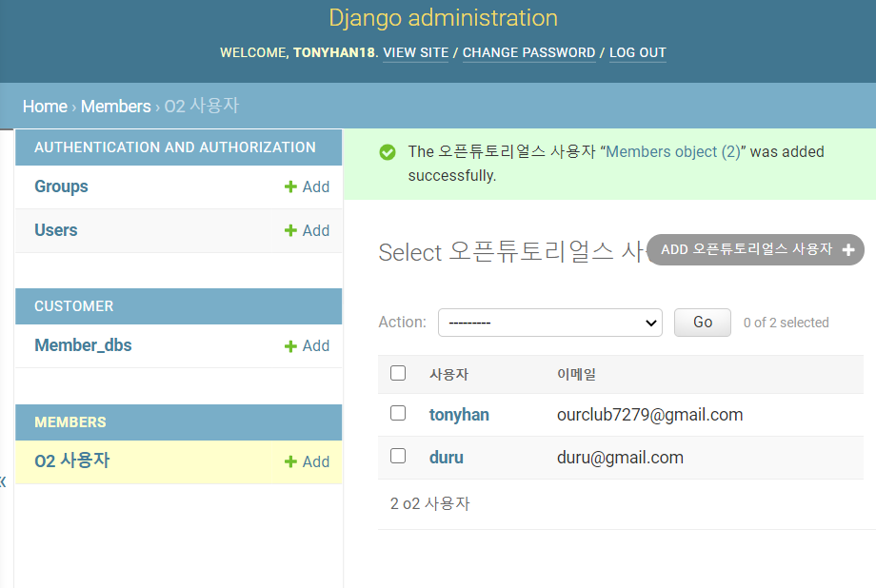Viewport: 876px width, 588px height.
Task: Check the duru row checkbox
Action: [398, 456]
